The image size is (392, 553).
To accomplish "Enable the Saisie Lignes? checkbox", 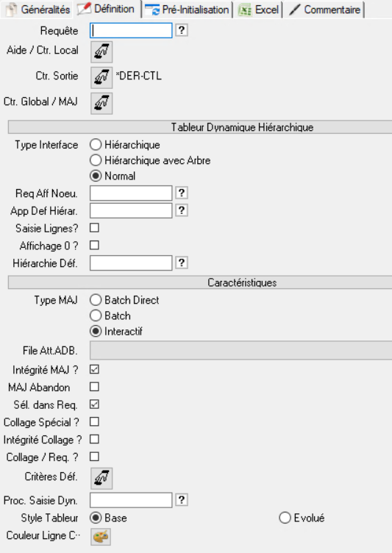I will coord(94,228).
